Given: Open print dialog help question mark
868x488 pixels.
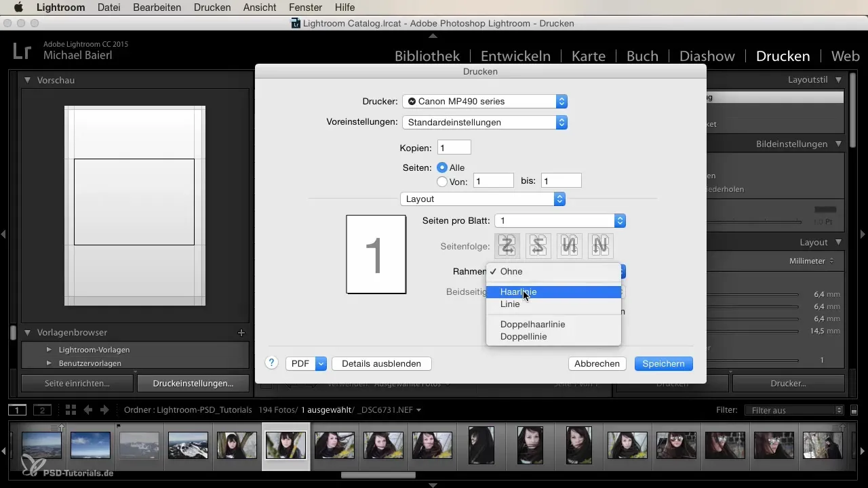Looking at the screenshot, I should click(x=272, y=363).
